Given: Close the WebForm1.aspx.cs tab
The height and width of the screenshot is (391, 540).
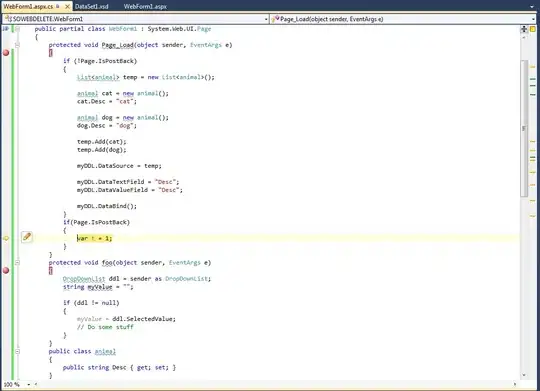Looking at the screenshot, I should (68, 6).
